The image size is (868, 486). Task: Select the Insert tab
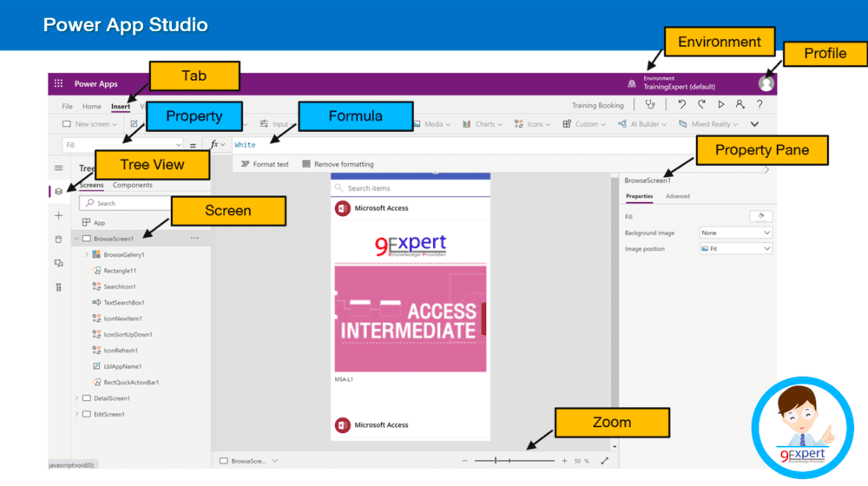coord(120,106)
